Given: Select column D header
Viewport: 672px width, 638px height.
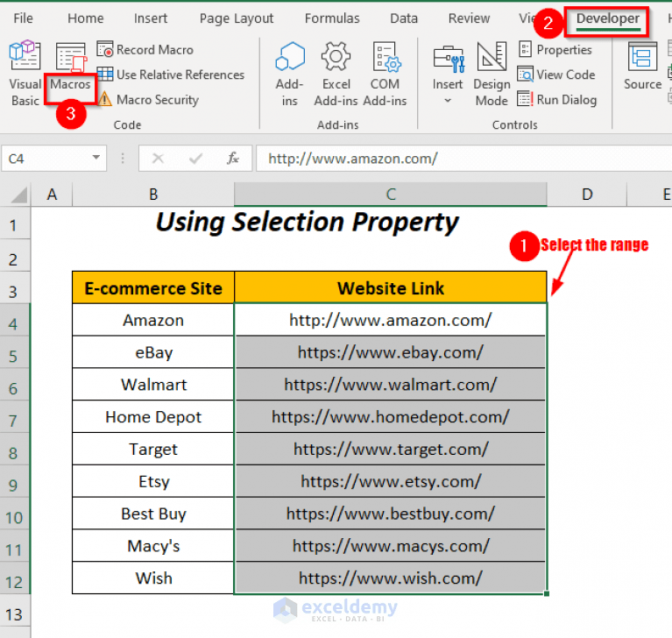Looking at the screenshot, I should tap(587, 195).
